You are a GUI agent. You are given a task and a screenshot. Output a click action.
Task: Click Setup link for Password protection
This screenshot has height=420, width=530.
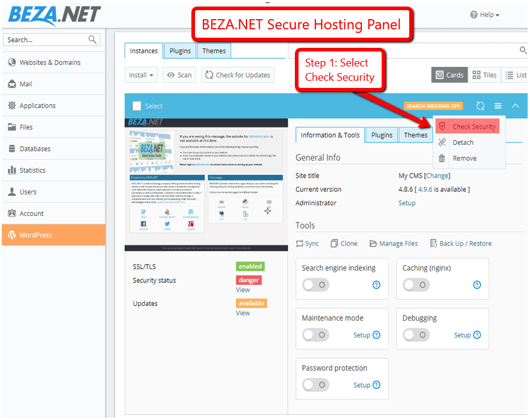[362, 385]
